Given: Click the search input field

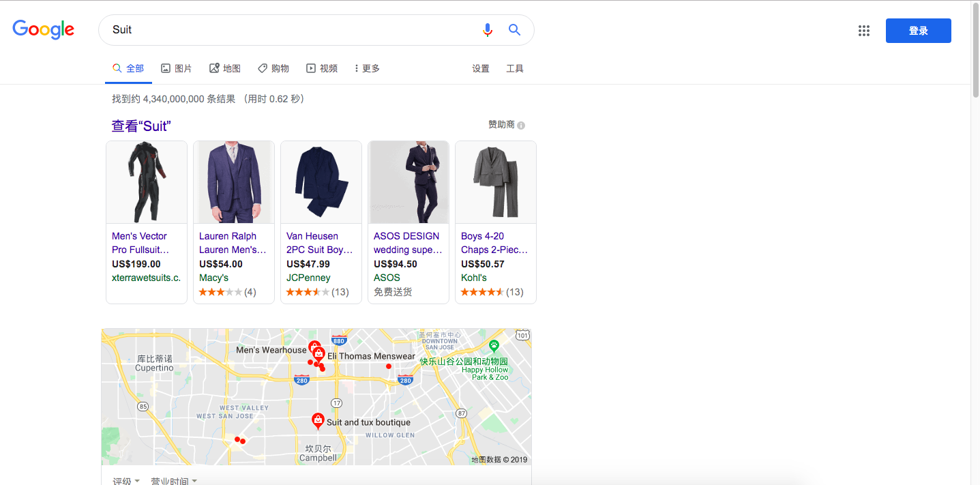Looking at the screenshot, I should click(293, 29).
